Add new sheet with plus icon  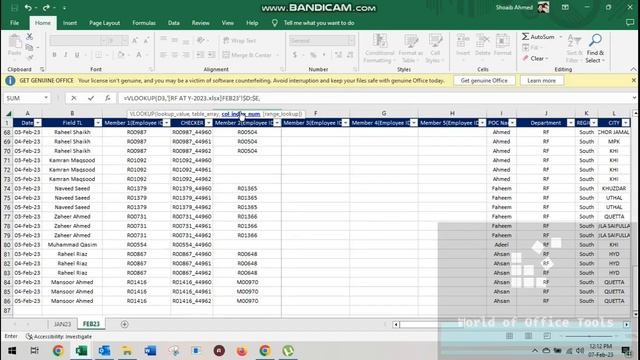pos(124,324)
